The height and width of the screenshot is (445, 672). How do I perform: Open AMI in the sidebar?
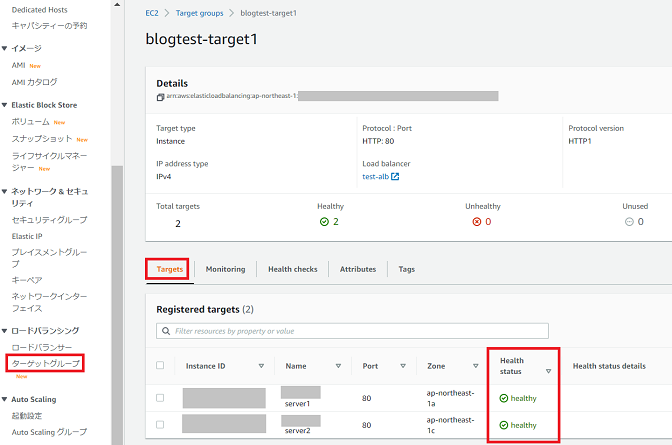(x=18, y=65)
